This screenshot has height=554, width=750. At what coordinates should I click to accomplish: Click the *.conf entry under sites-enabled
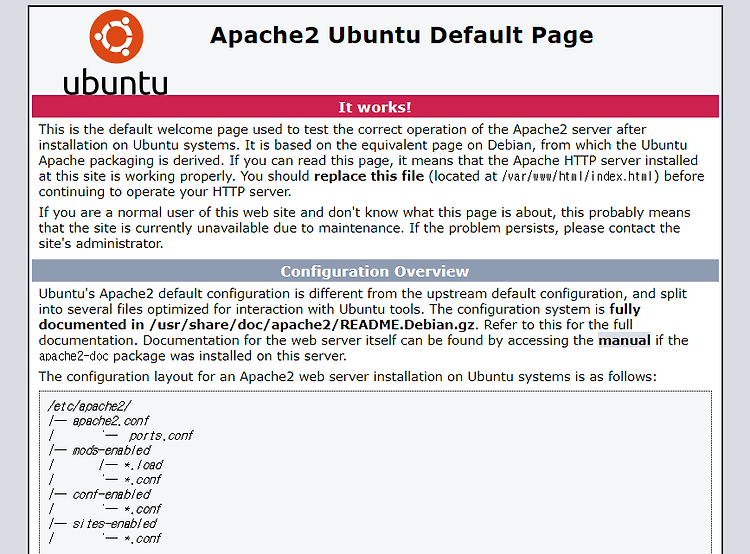143,539
